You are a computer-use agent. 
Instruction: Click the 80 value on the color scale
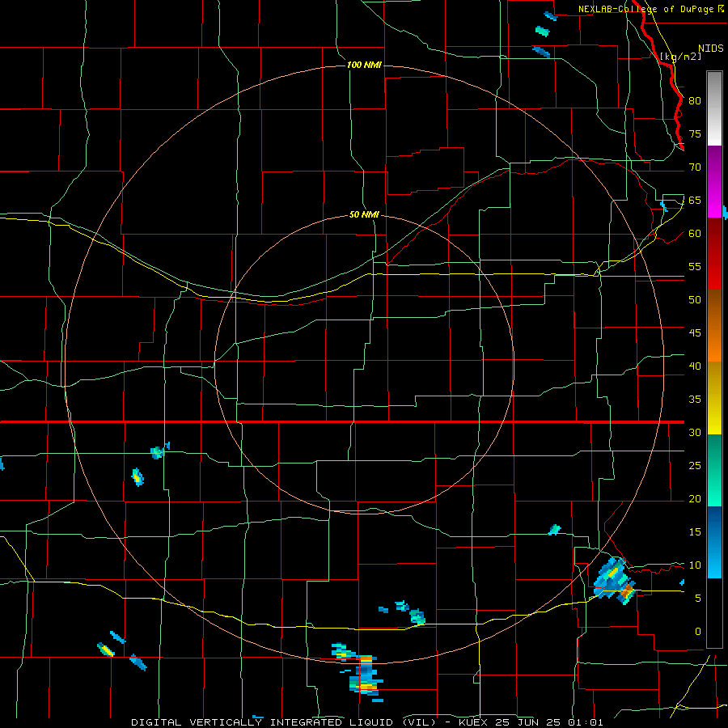tap(695, 101)
